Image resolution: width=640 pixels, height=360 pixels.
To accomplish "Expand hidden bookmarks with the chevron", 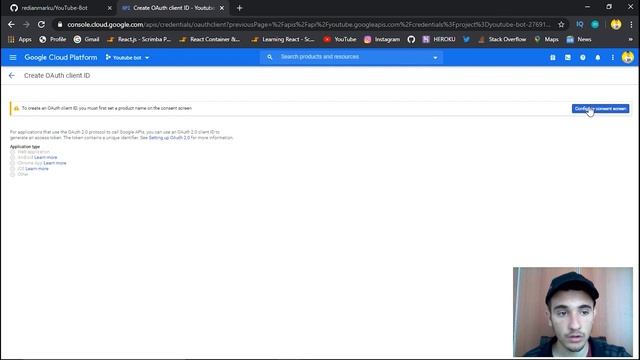I will (631, 40).
